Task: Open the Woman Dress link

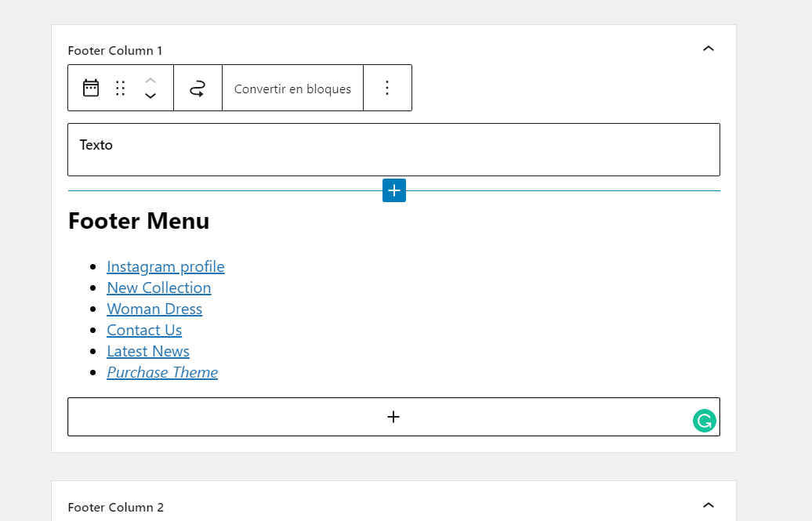Action: 154,309
